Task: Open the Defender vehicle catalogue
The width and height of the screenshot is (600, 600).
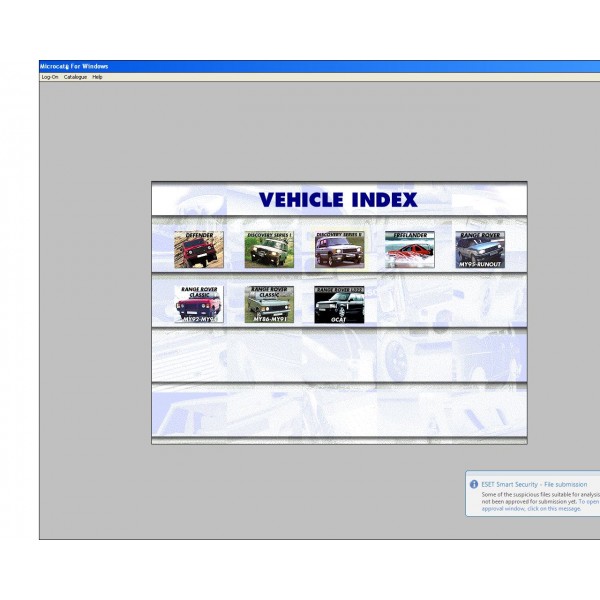Action: click(x=199, y=249)
